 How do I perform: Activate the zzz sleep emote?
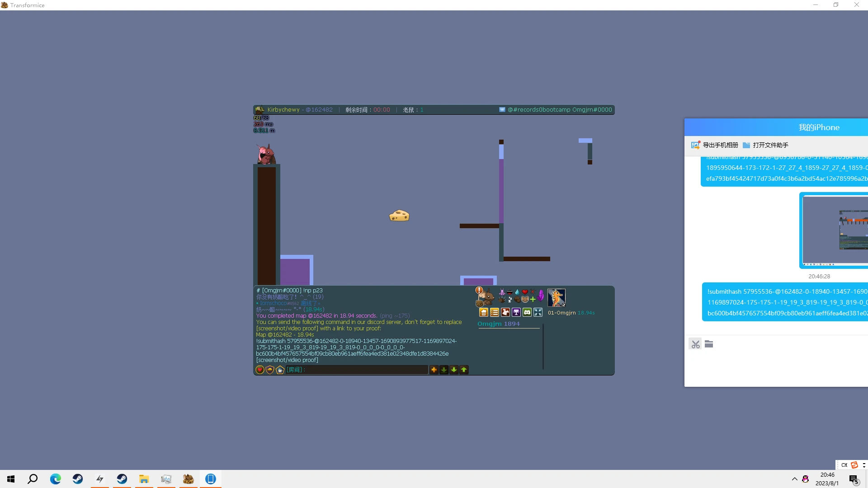point(509,300)
